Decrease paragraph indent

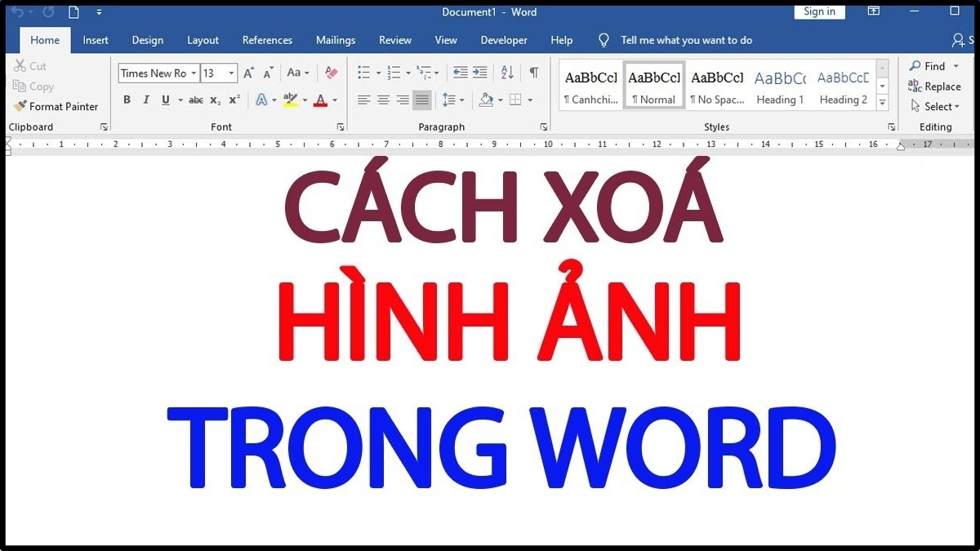coord(461,73)
